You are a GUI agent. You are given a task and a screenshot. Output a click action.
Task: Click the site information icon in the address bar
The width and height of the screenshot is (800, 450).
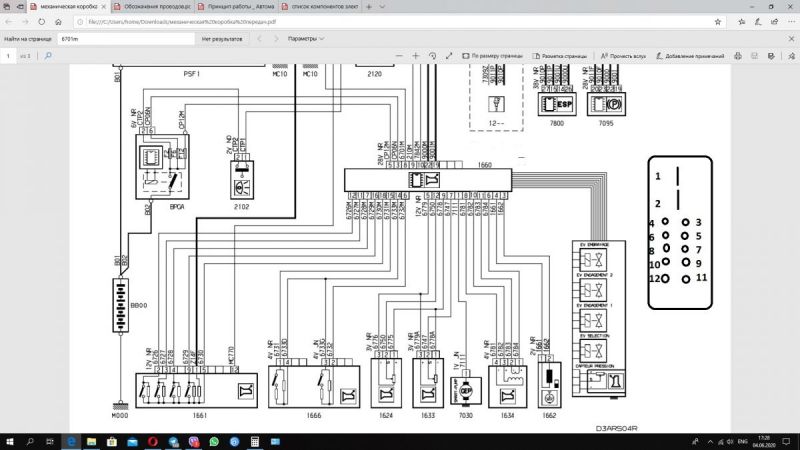[80, 22]
